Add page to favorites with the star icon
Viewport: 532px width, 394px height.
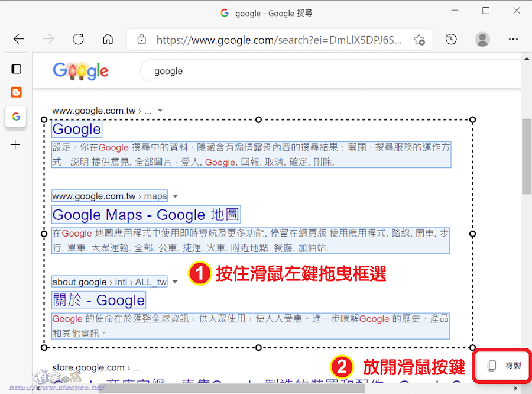420,39
